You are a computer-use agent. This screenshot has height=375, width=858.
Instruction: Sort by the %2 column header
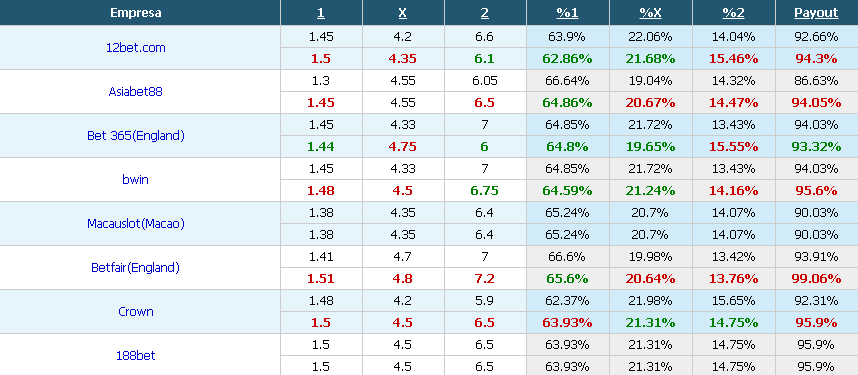[733, 13]
